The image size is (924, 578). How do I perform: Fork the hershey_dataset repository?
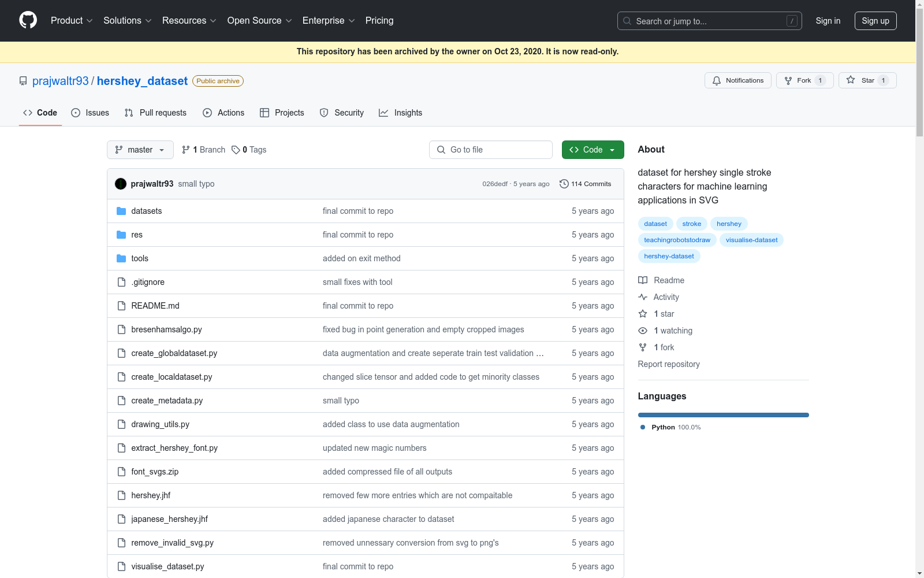pos(805,80)
